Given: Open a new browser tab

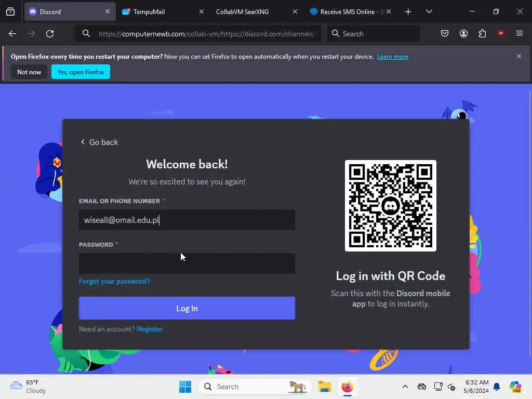Looking at the screenshot, I should pyautogui.click(x=408, y=12).
